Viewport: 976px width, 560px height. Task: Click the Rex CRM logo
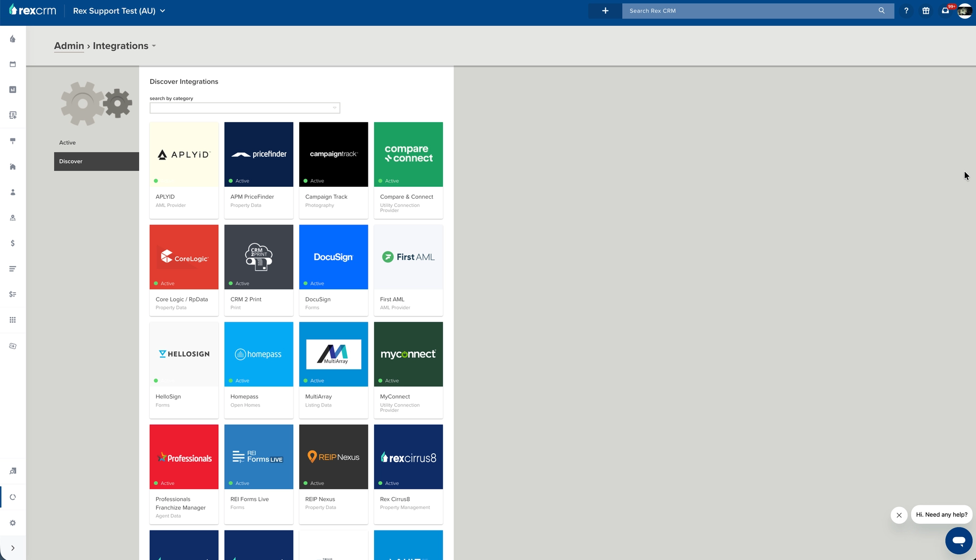click(32, 10)
